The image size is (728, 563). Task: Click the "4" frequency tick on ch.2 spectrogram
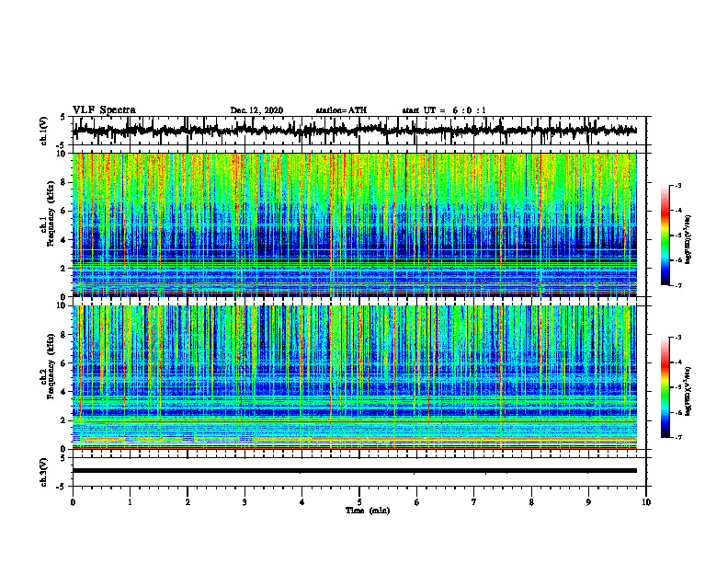64,392
